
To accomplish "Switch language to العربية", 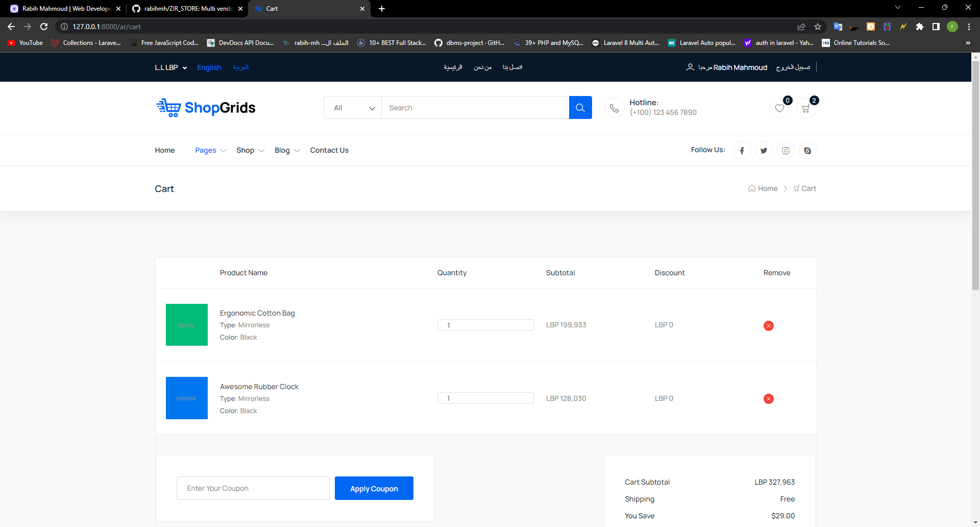I will click(240, 67).
